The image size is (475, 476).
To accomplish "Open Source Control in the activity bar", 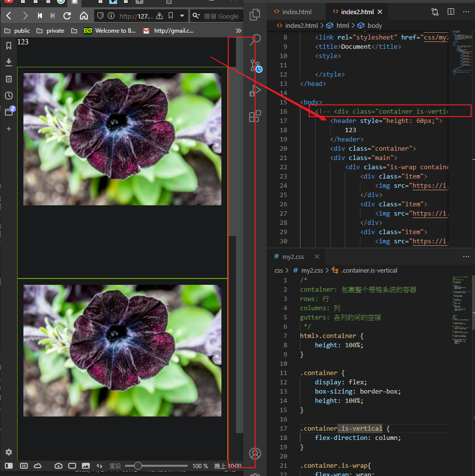I will 255,66.
